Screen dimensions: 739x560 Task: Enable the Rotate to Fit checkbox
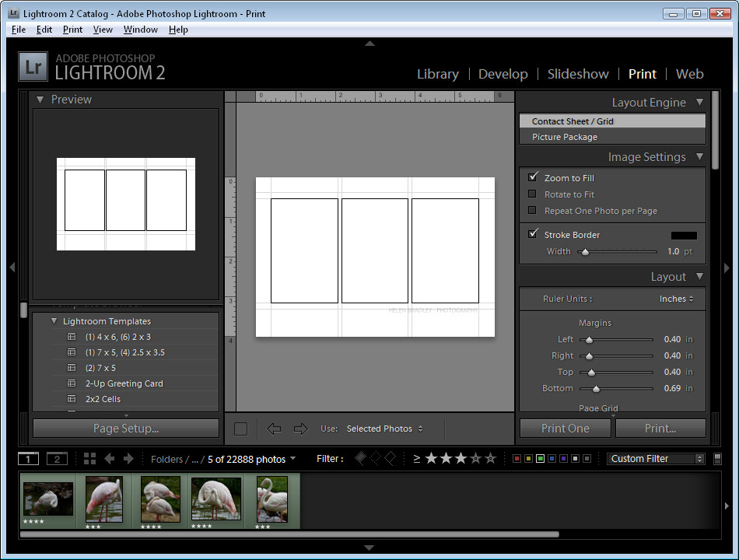click(532, 194)
